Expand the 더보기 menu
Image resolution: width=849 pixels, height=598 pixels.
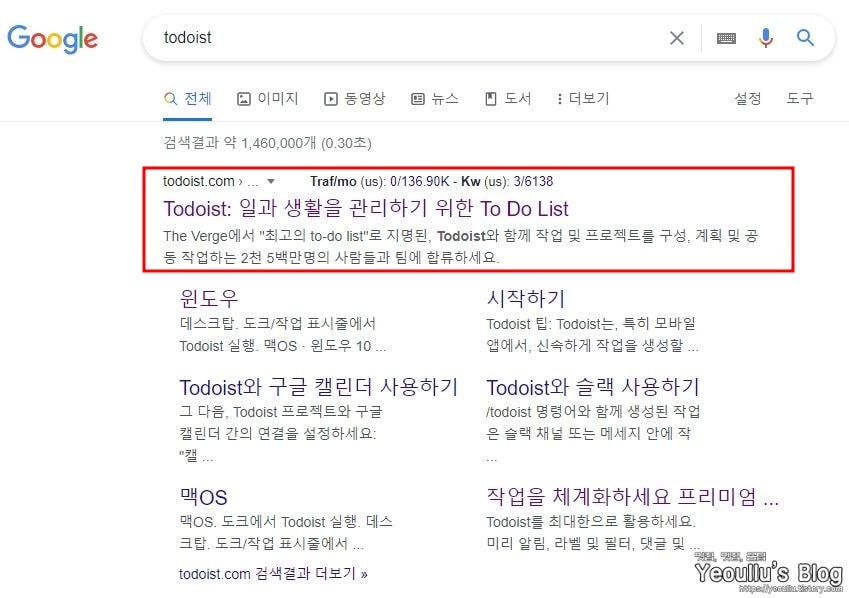pyautogui.click(x=583, y=99)
